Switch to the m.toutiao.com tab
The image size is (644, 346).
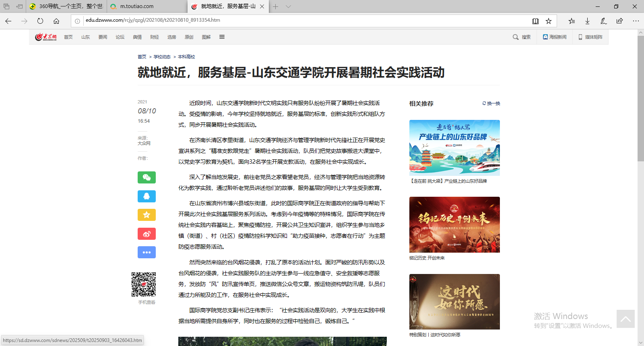click(x=137, y=6)
